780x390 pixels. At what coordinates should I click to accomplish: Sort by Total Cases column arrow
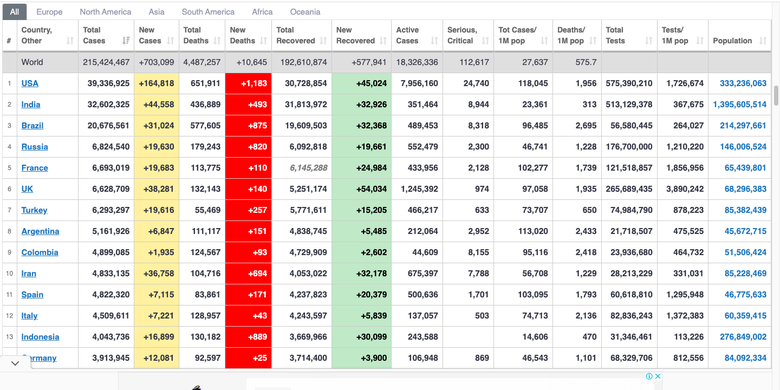coord(126,41)
